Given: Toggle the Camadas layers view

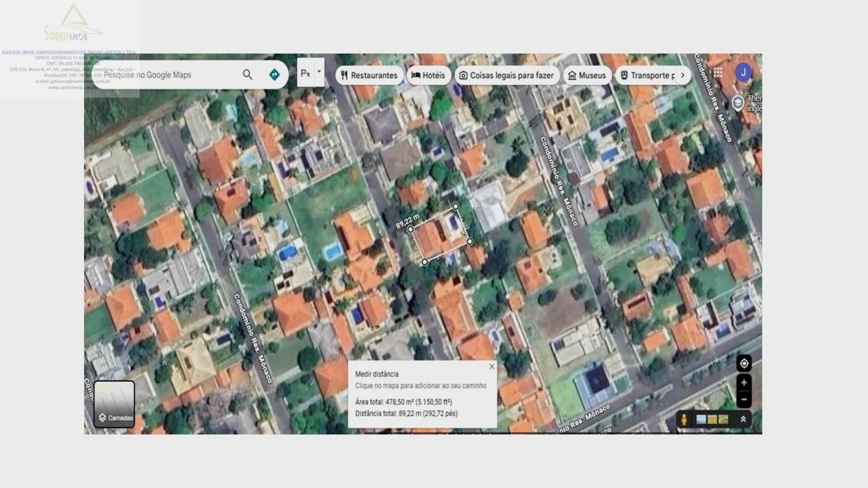Looking at the screenshot, I should [x=114, y=404].
